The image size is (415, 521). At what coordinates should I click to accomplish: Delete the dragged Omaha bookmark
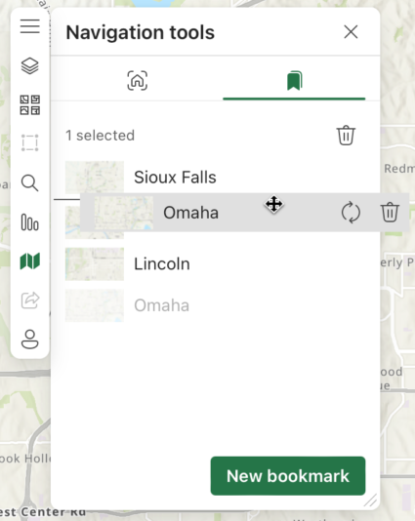click(x=389, y=212)
